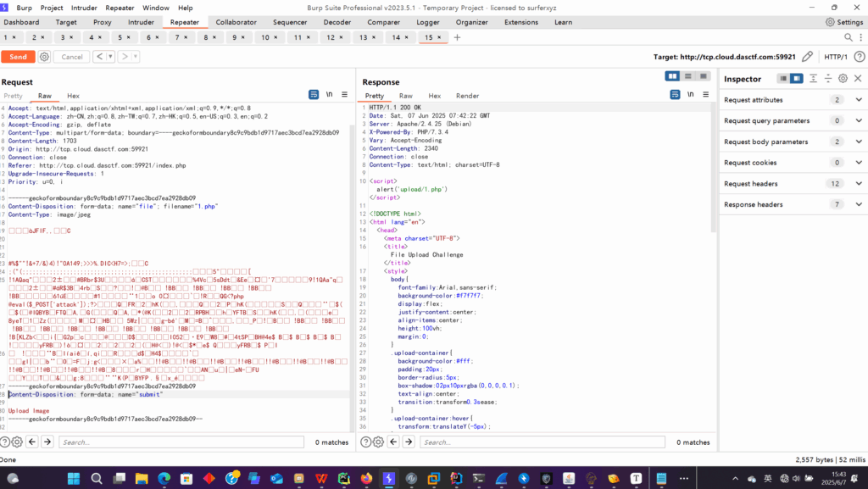This screenshot has width=868, height=489.
Task: Jump to previous match in Request search
Action: point(32,442)
